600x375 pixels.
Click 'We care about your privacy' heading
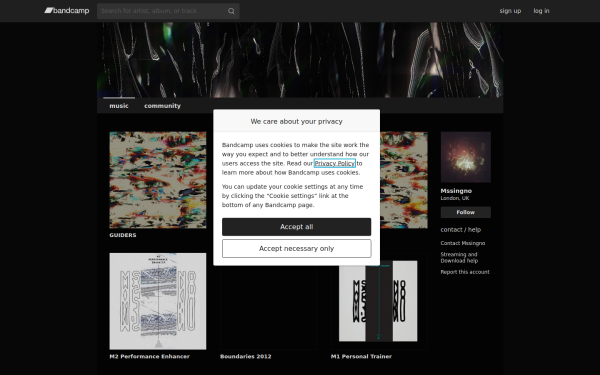coord(297,121)
